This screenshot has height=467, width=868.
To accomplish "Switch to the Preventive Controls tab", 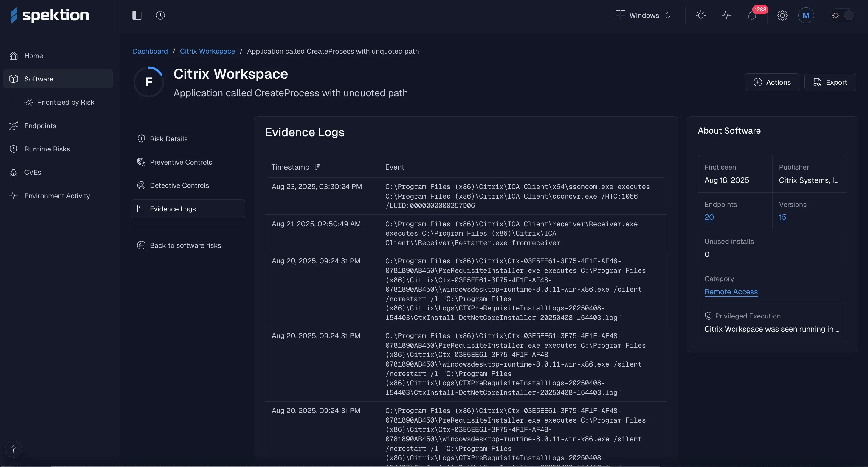I will [x=181, y=162].
